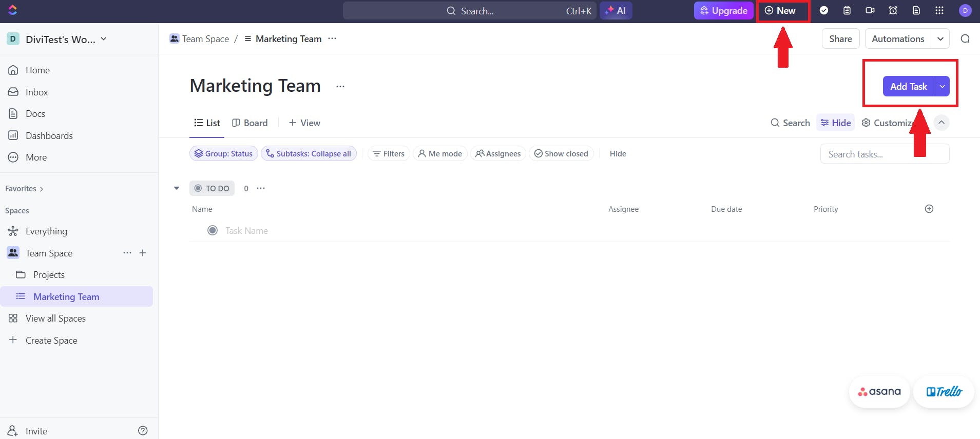Add a column with the plus circle icon

pos(929,209)
